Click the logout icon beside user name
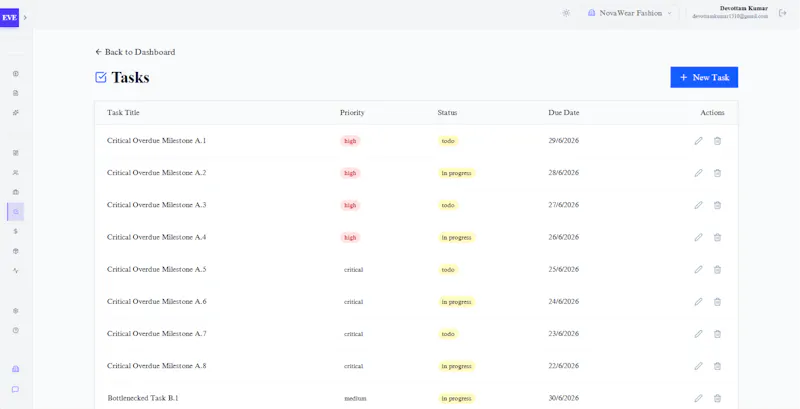800x409 pixels. pos(783,13)
